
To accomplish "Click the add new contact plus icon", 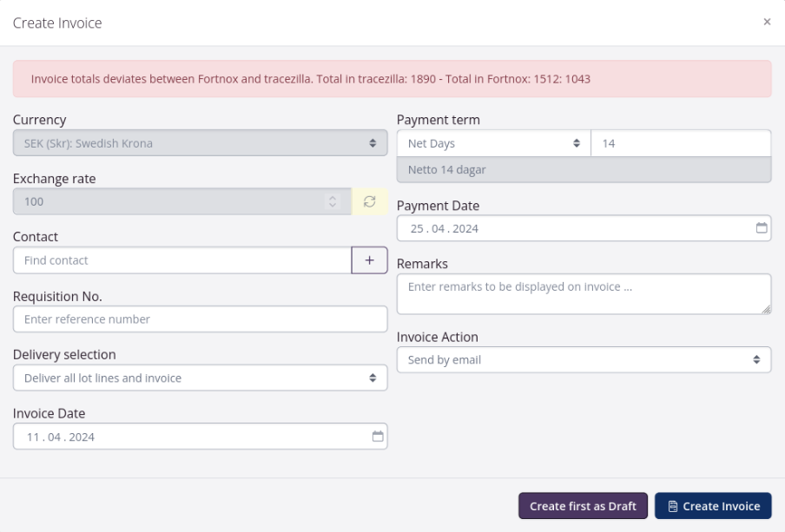I will [370, 259].
